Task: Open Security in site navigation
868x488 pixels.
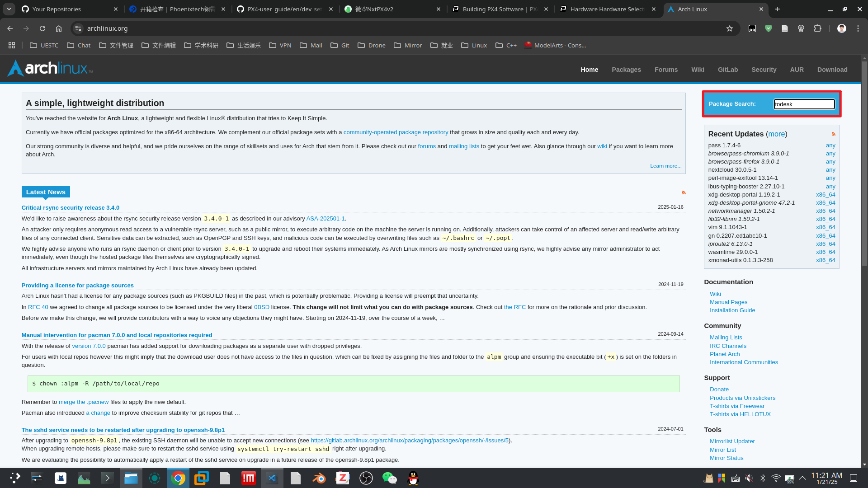Action: click(764, 70)
